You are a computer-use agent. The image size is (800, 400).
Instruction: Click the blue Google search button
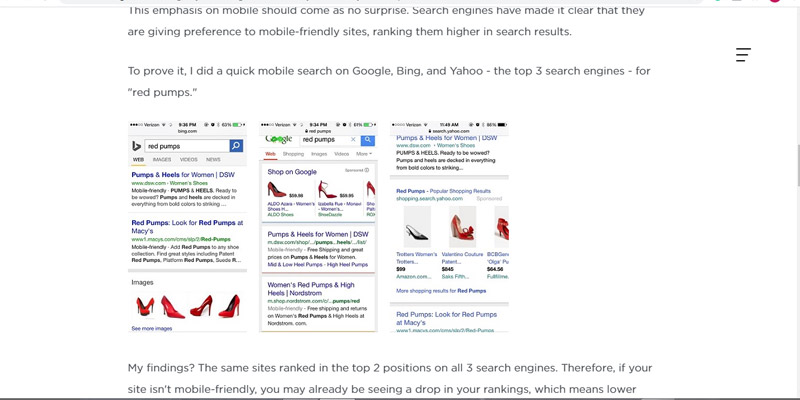pos(368,140)
